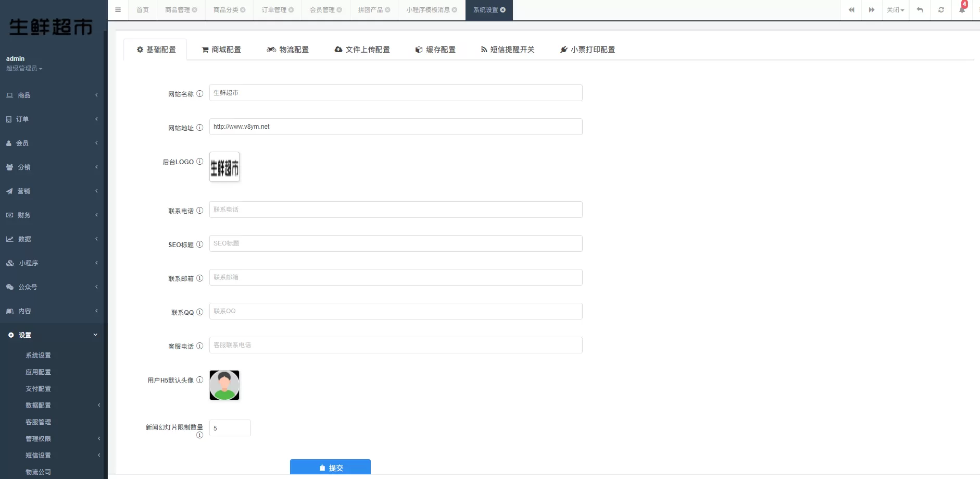Close the 商品管理 tab
This screenshot has width=980, height=479.
pyautogui.click(x=195, y=10)
